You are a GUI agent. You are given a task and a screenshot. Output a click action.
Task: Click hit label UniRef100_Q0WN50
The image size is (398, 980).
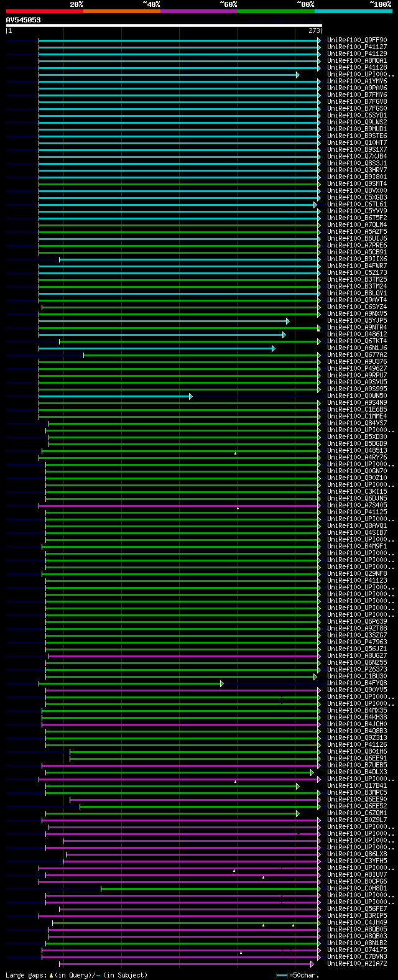coord(357,396)
